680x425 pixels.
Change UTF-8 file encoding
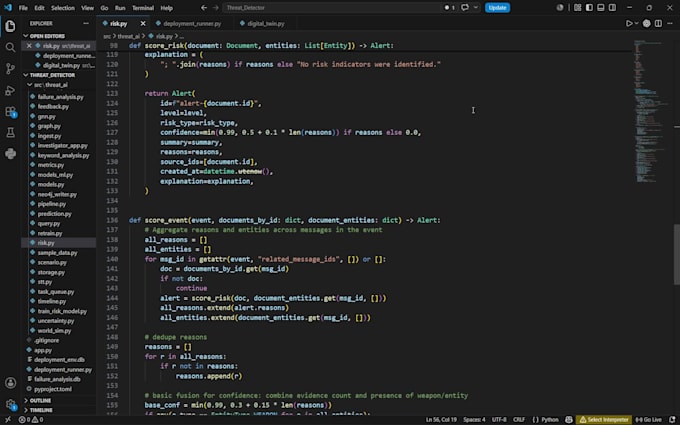[x=499, y=420]
